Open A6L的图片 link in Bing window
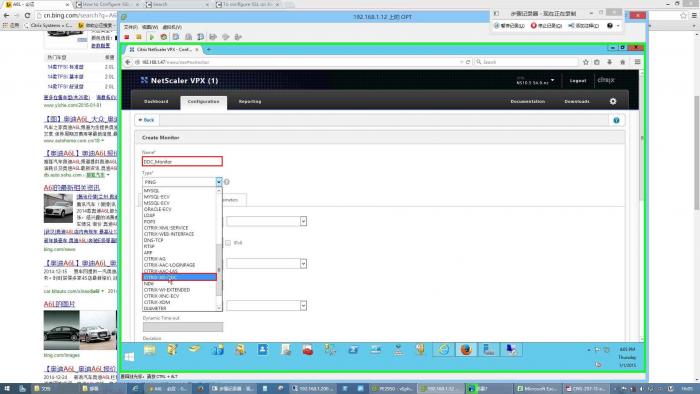 tap(59, 304)
